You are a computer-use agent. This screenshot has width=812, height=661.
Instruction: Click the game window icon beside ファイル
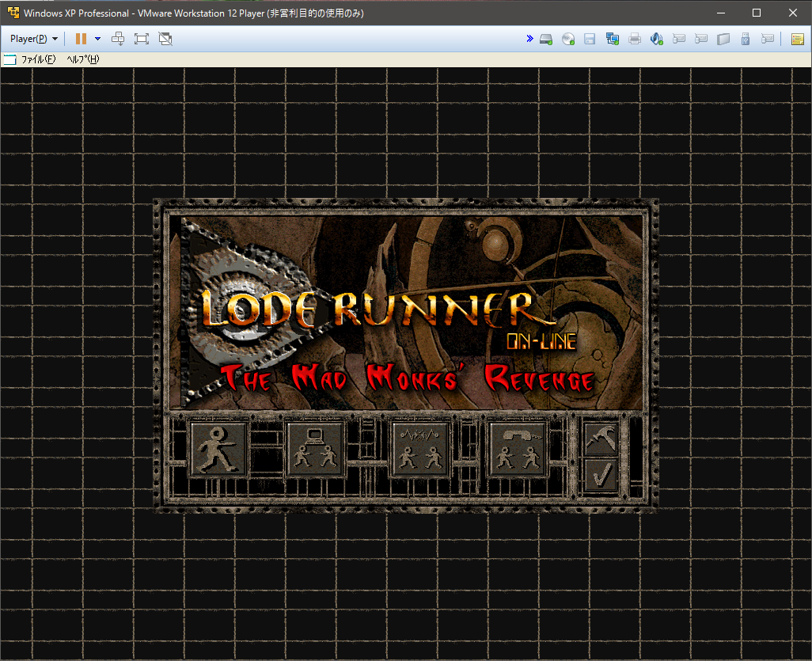click(x=9, y=59)
